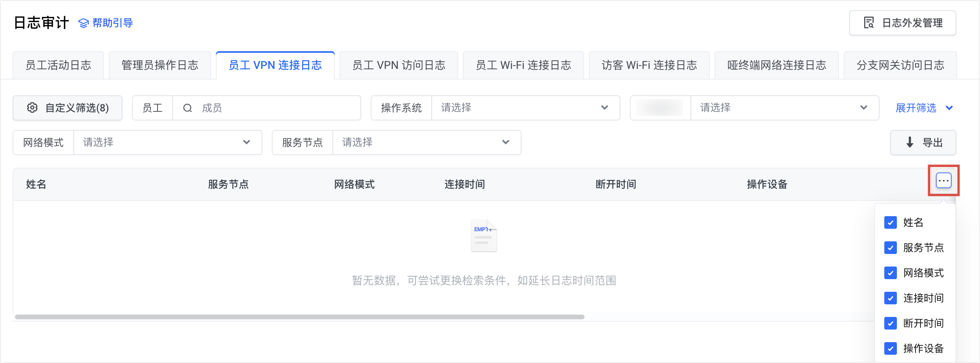Click the 日志外发管理 button
Screen dimensions: 980x363
click(x=902, y=23)
